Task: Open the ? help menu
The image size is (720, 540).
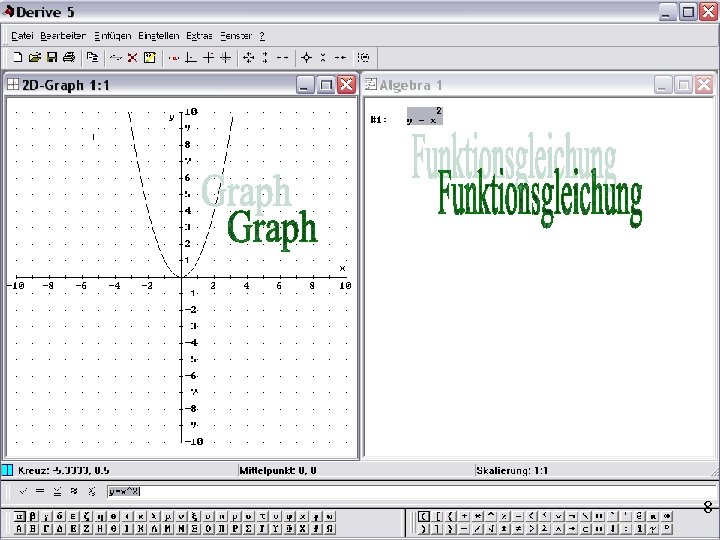Action: click(262, 35)
